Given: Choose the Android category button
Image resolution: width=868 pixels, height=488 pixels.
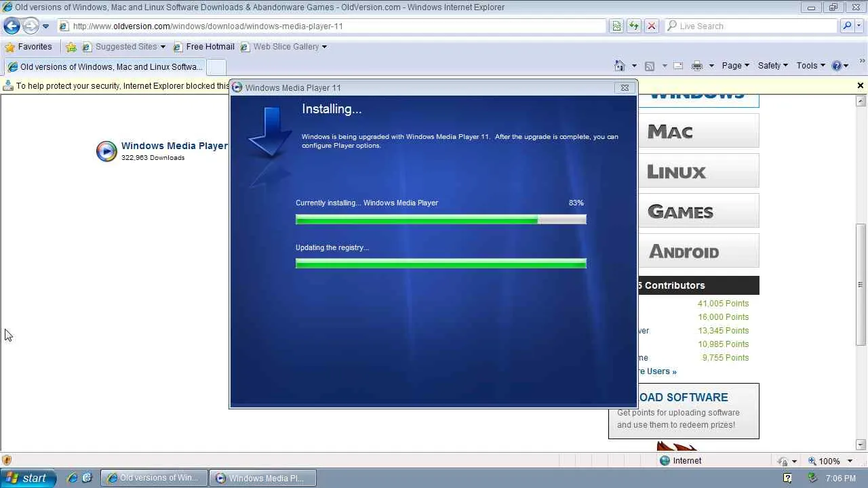Looking at the screenshot, I should click(698, 251).
